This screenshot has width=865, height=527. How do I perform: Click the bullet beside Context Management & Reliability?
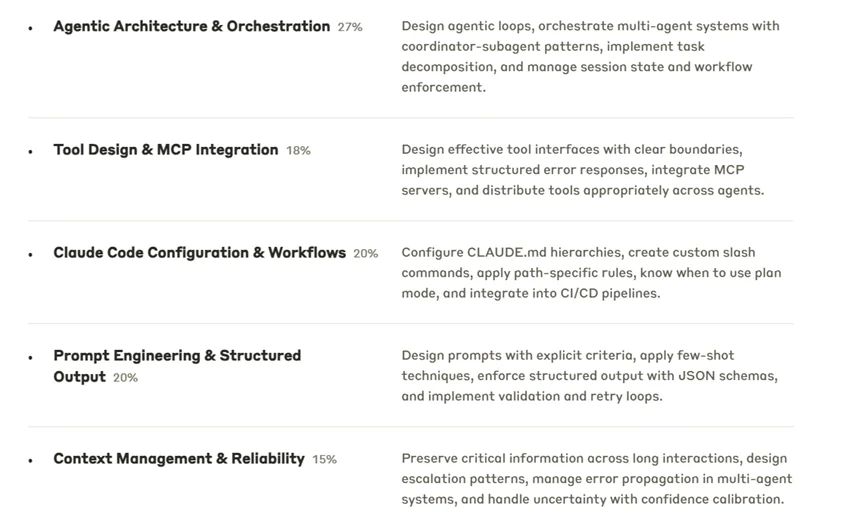tap(31, 460)
